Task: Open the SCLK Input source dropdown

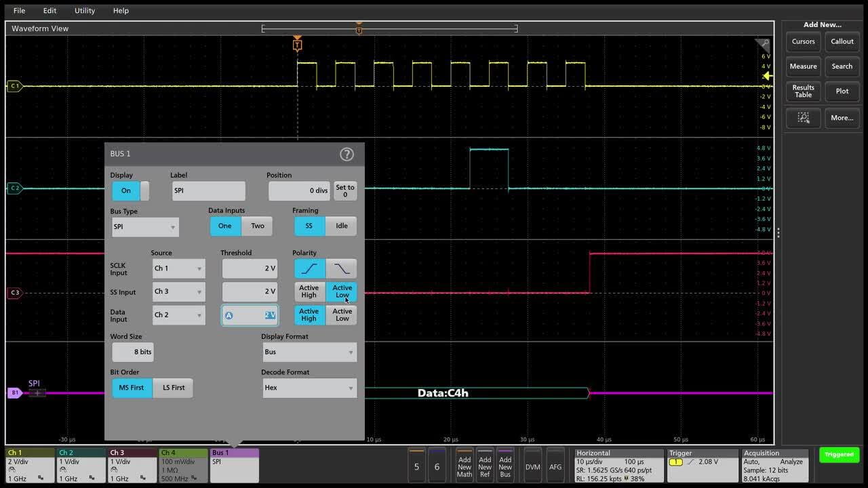Action: click(178, 268)
